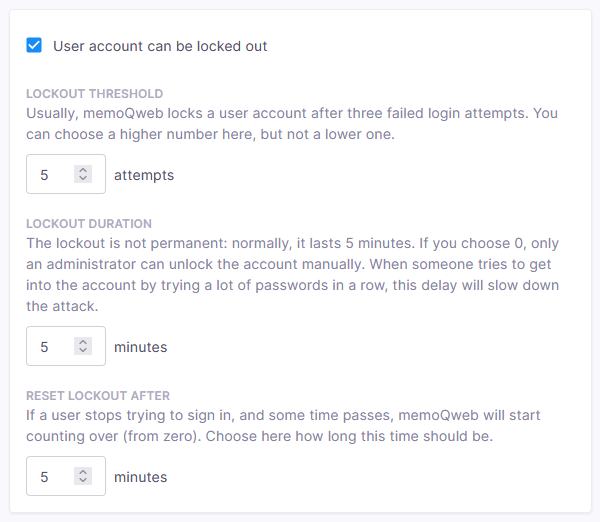
Task: Click 'minutes' label beside reset lockout field
Action: coord(140,477)
